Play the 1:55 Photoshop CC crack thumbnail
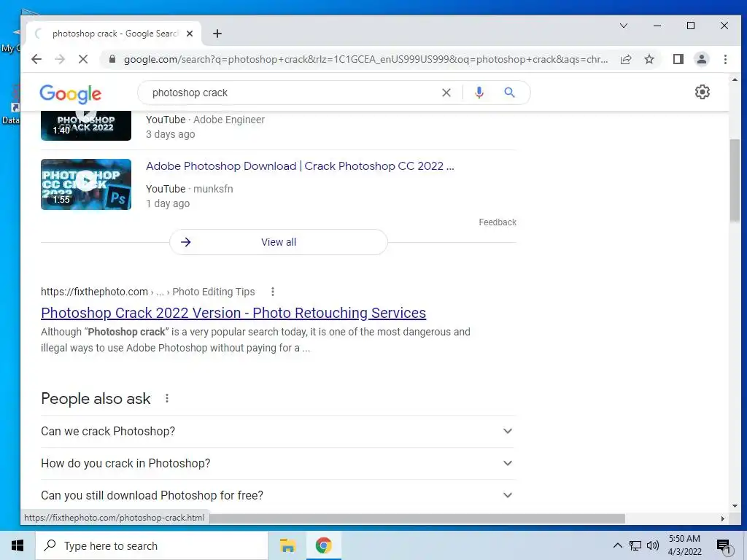 pos(86,184)
